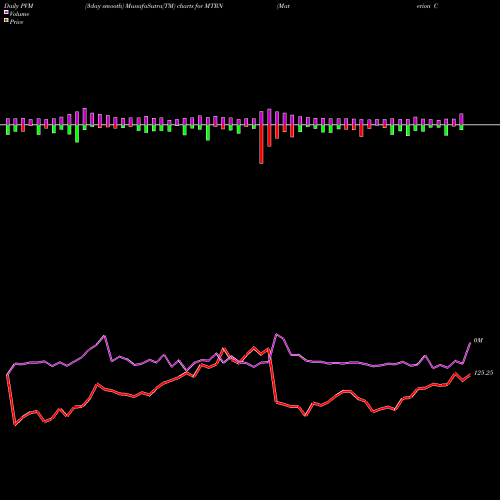The height and width of the screenshot is (500, 500).
Task: Click the last magenta bar at right end
Action: (x=461, y=119)
